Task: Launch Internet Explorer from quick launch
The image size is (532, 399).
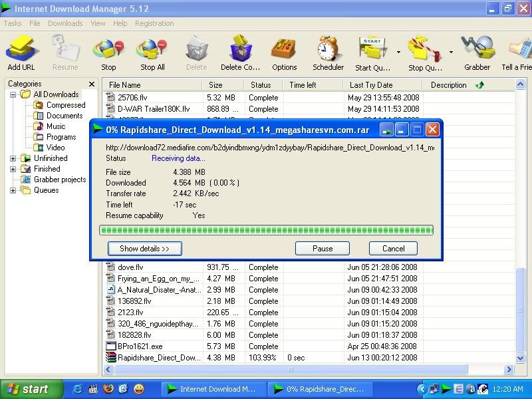Action: 77,389
